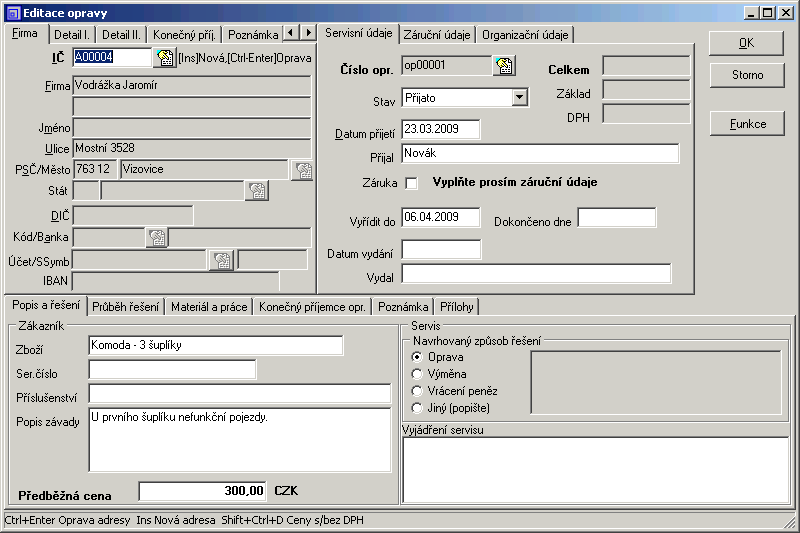The width and height of the screenshot is (800, 533).
Task: Choose the Jiný (popište) radio option
Action: pyautogui.click(x=417, y=408)
